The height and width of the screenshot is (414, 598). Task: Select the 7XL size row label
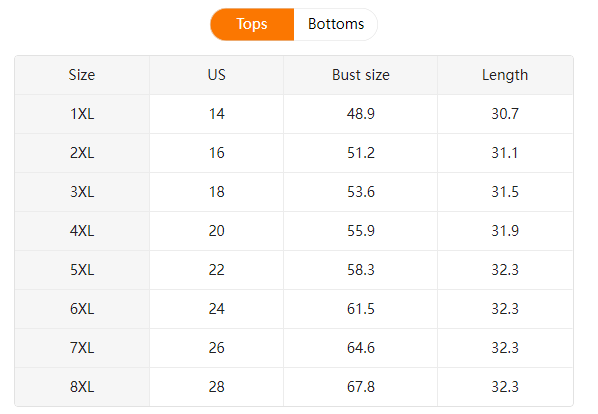[x=82, y=348]
